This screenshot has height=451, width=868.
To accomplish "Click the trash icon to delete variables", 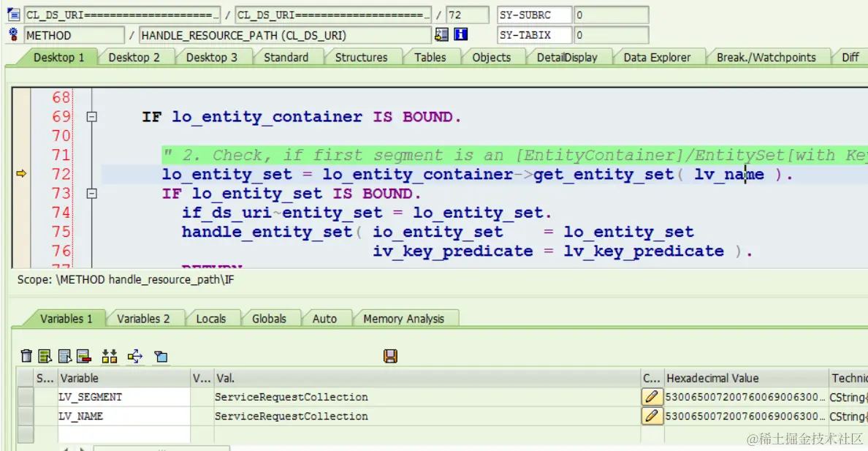I will pos(26,356).
